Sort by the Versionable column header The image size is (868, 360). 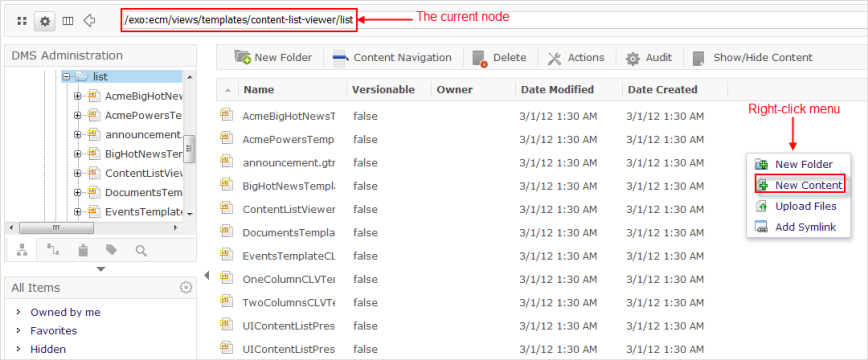pos(383,90)
